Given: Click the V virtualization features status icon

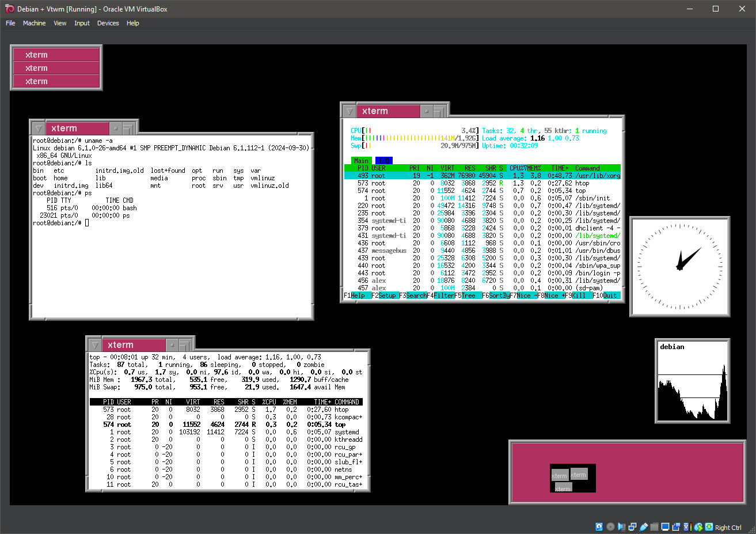Looking at the screenshot, I should tap(686, 527).
